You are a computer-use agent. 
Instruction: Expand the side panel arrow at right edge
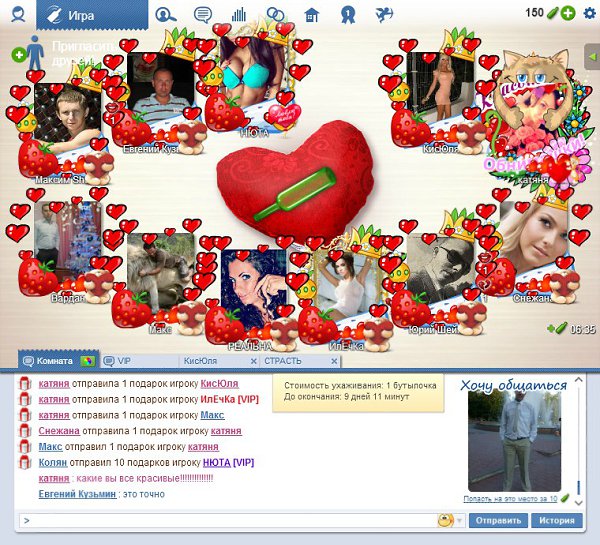click(x=592, y=57)
